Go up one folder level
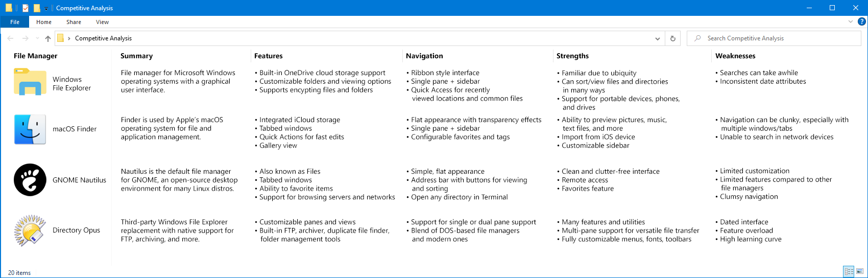 coord(48,38)
